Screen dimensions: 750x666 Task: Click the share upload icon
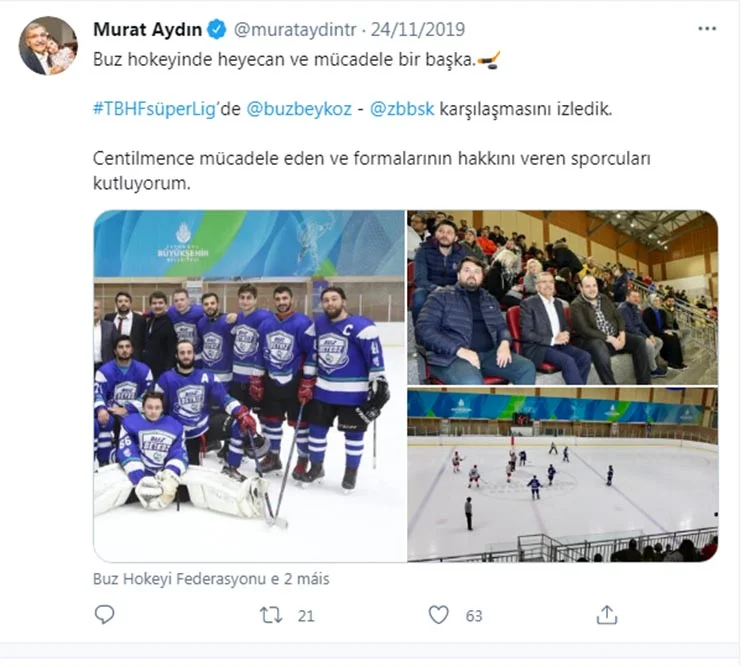(x=606, y=615)
